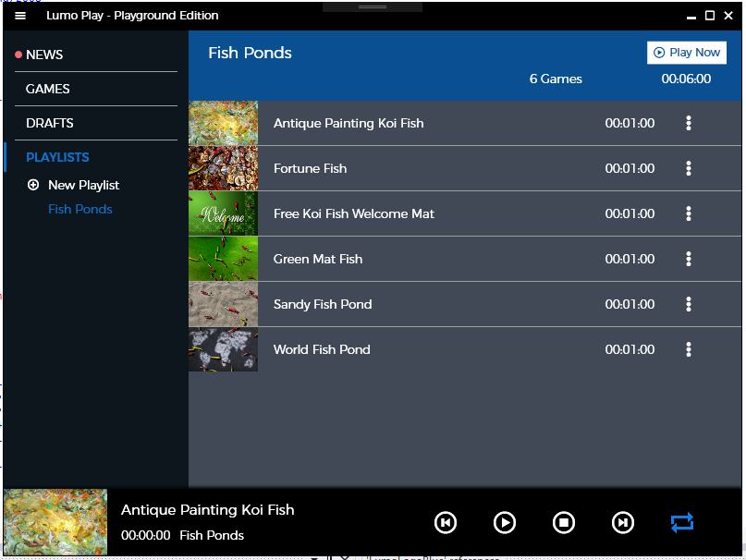Click the '00:01:00' duration for Sandy Fish Pond
Viewport: 746px width, 560px height.
(x=630, y=304)
